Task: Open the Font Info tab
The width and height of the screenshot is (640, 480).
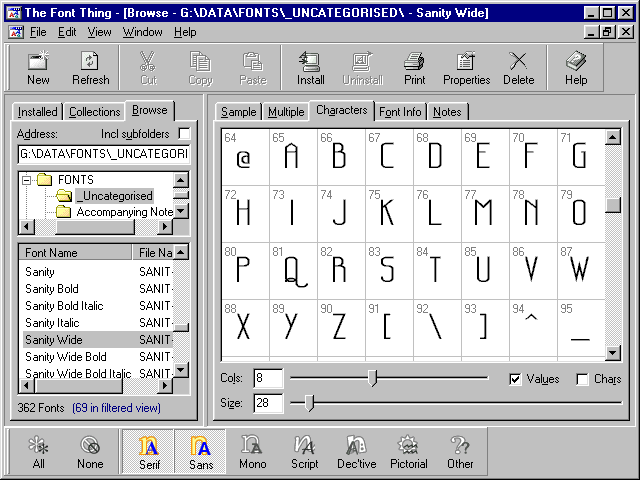Action: [400, 112]
